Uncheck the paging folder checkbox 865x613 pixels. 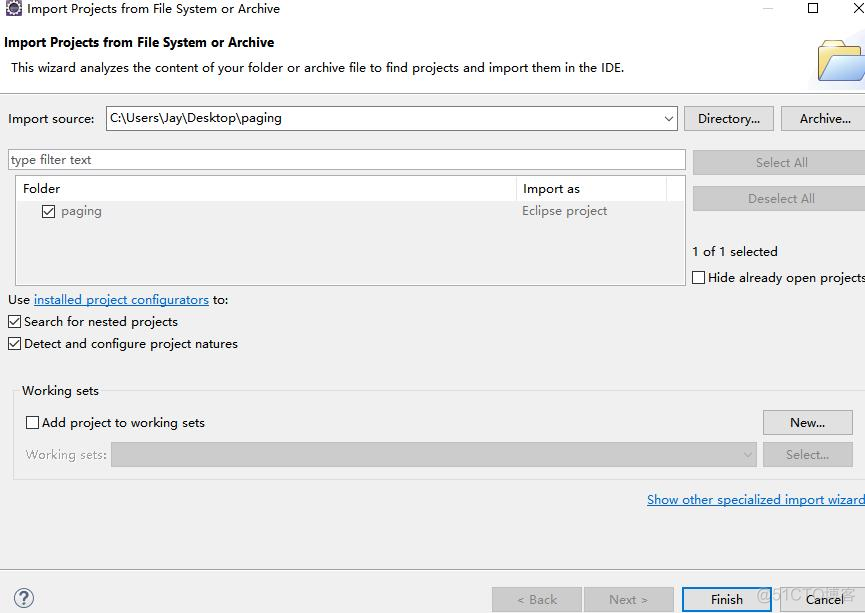48,212
